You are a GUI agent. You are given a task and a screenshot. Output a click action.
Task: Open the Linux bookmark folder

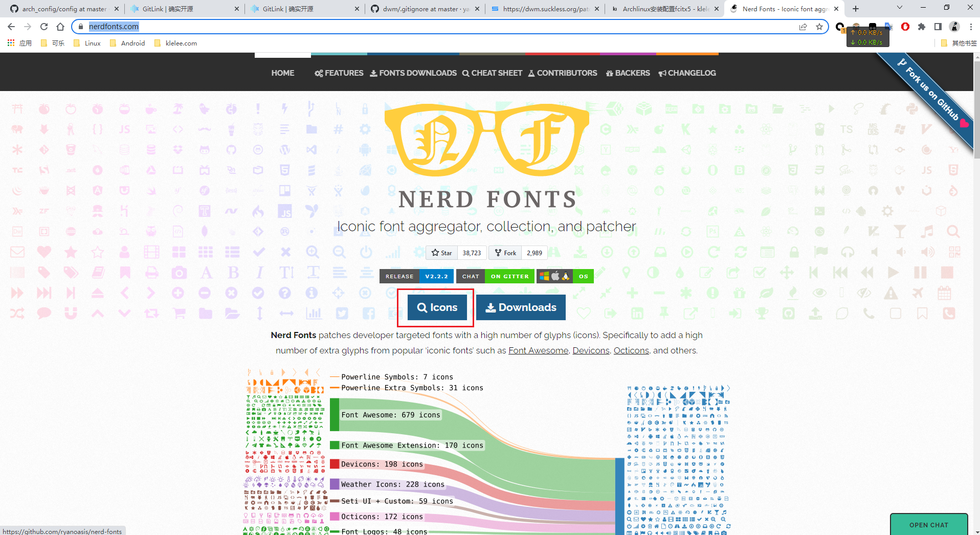pyautogui.click(x=87, y=43)
